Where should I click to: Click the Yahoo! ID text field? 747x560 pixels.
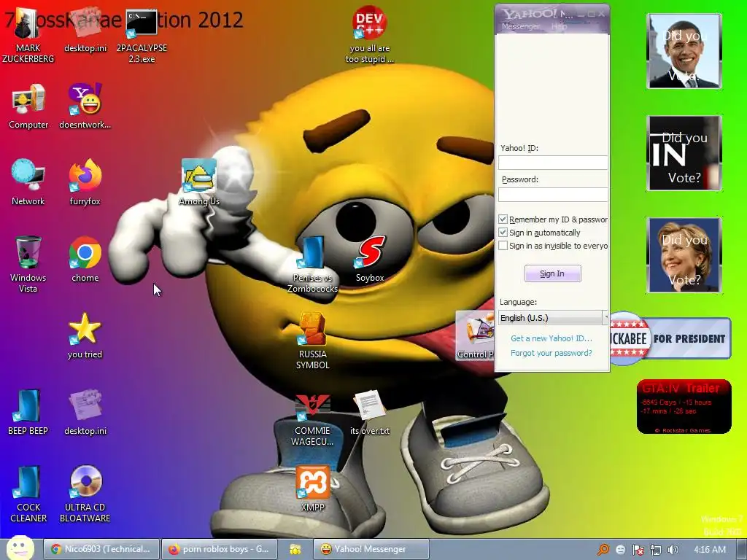coord(553,163)
